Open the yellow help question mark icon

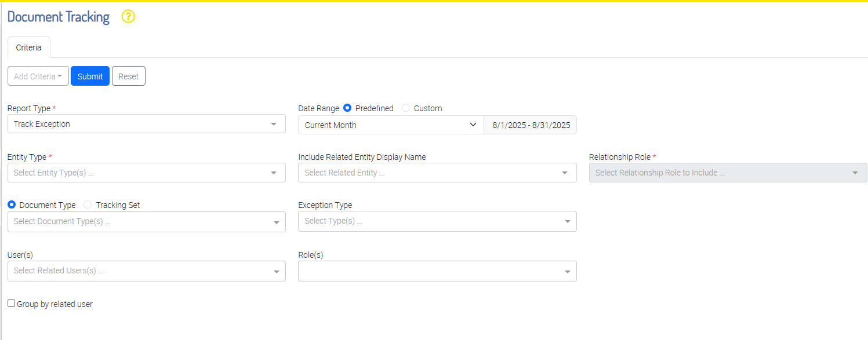pos(128,17)
